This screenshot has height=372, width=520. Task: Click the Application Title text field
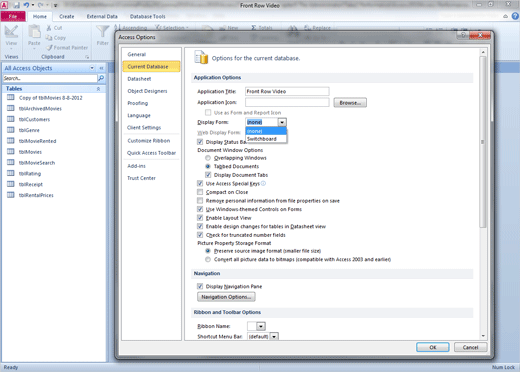coord(287,91)
